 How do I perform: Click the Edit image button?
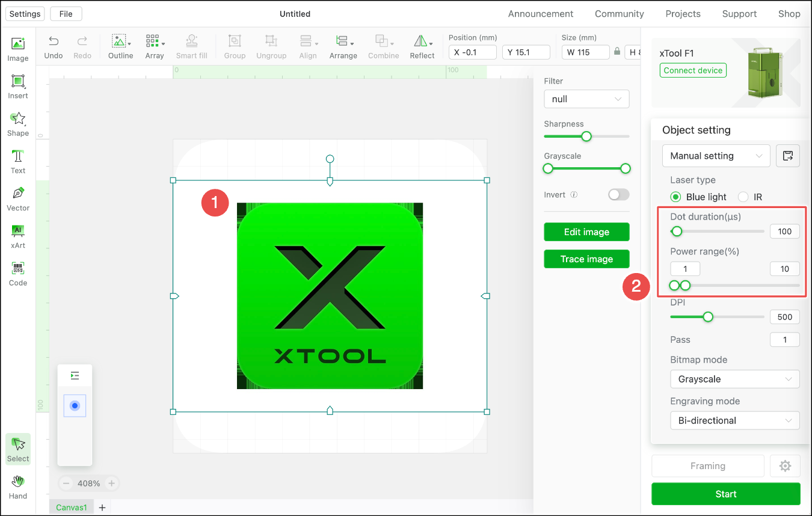click(x=586, y=232)
